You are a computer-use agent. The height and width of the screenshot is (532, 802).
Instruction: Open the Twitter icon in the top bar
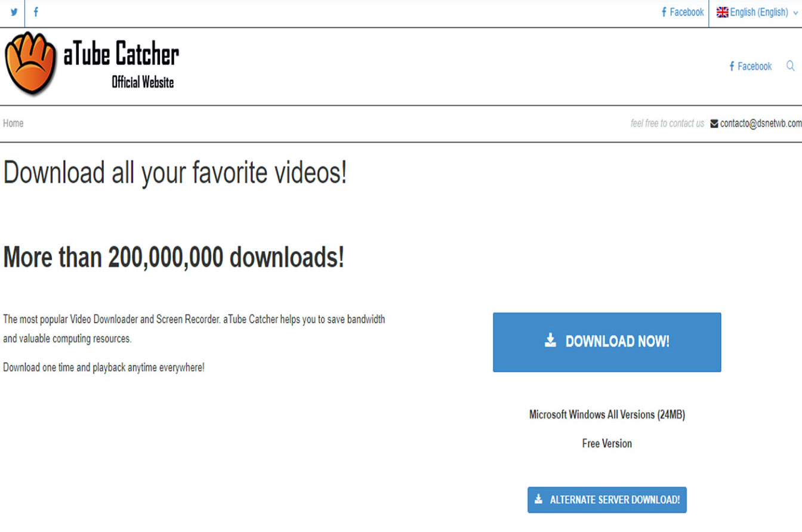coord(13,12)
